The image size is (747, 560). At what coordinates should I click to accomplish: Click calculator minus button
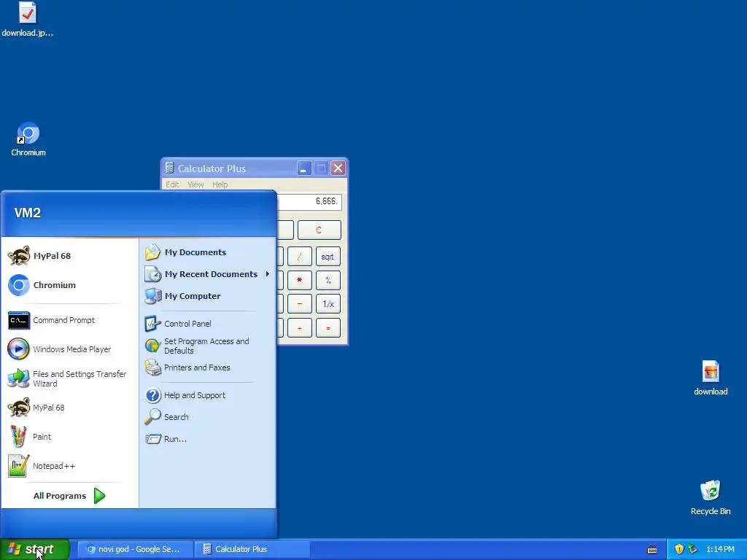(x=299, y=304)
